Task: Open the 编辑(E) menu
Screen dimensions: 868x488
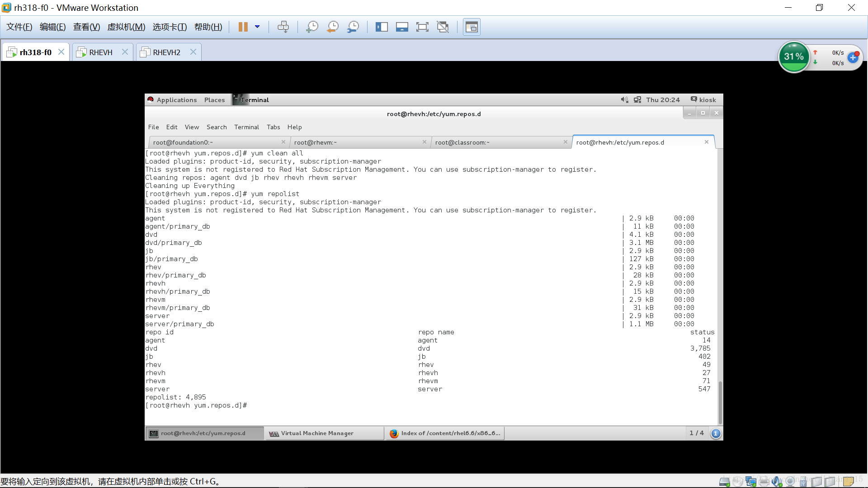Action: 53,27
